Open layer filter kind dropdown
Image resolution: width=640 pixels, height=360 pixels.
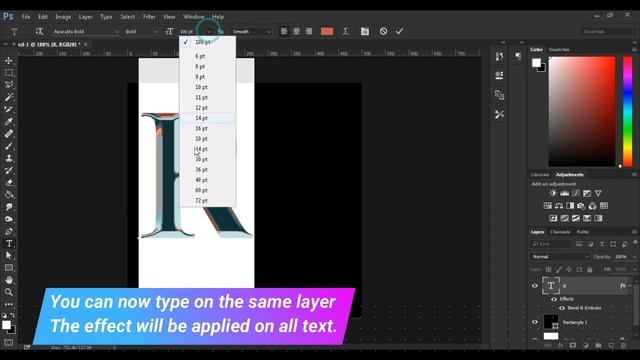click(551, 244)
